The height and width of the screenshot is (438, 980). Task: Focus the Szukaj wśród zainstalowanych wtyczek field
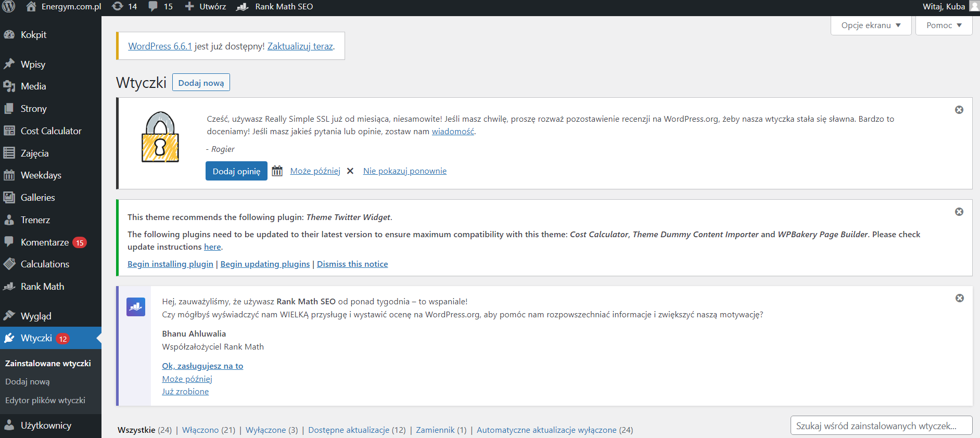tap(881, 426)
